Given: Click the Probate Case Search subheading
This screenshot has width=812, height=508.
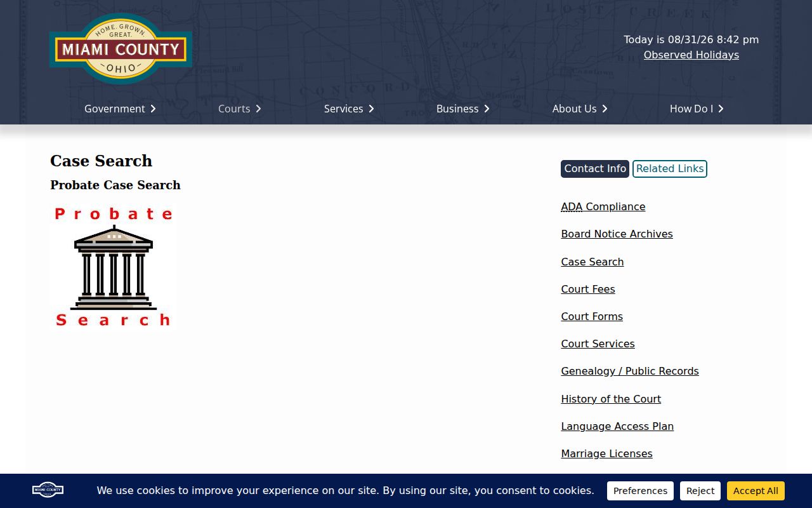Looking at the screenshot, I should [x=115, y=185].
